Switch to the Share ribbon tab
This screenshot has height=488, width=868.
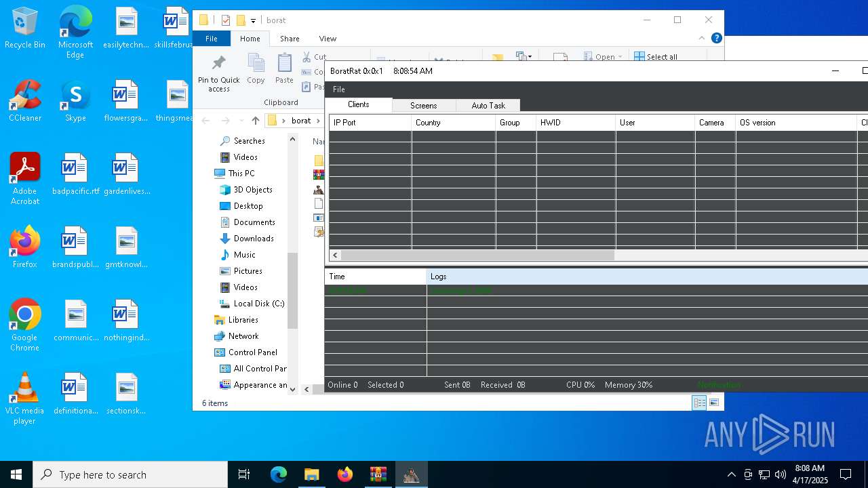[290, 39]
